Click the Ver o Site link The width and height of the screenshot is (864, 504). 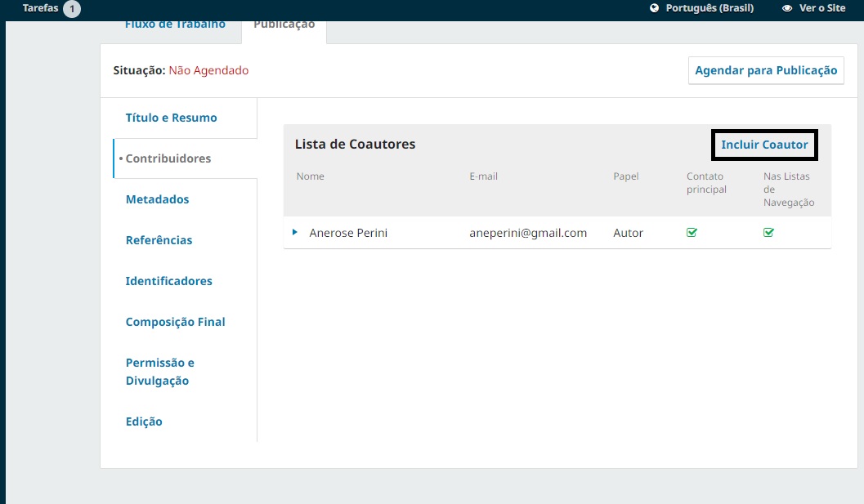point(821,8)
